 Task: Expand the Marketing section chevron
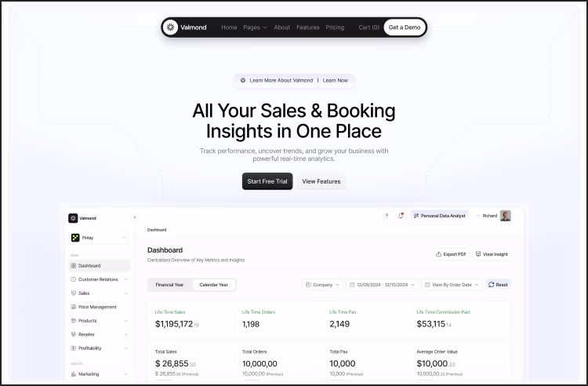126,374
